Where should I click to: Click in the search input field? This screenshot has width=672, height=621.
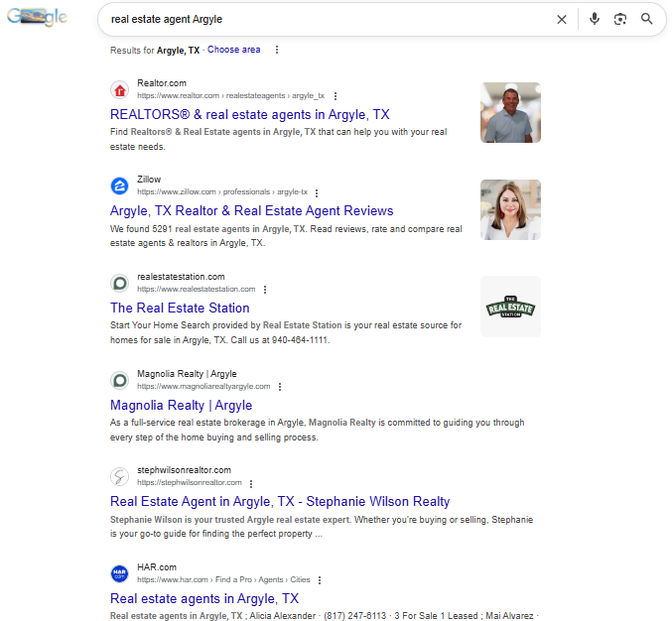coord(328,19)
